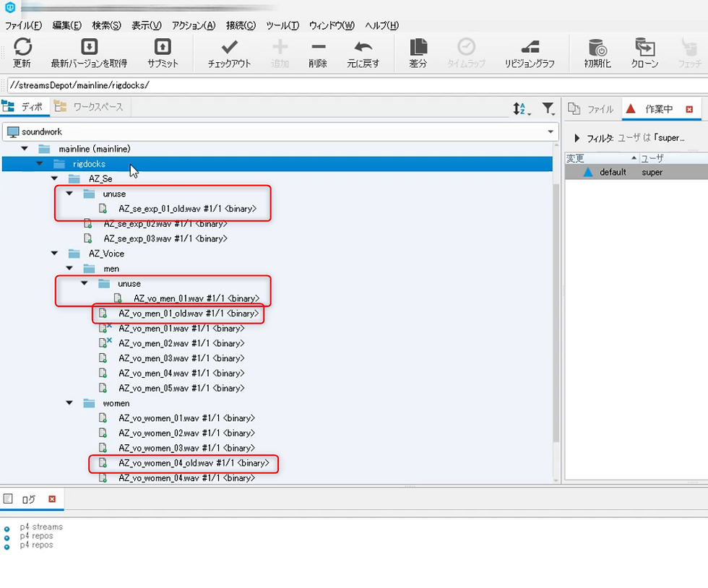
Task: Collapse the men folder
Action: (69, 268)
